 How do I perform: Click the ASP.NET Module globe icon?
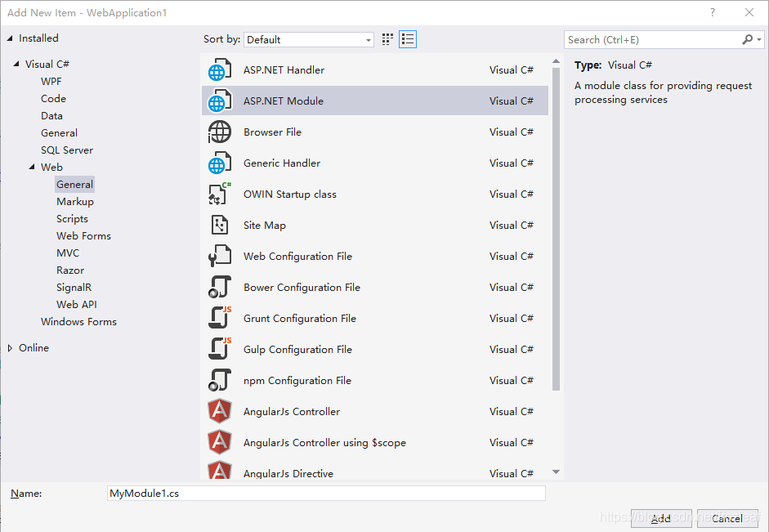(219, 101)
